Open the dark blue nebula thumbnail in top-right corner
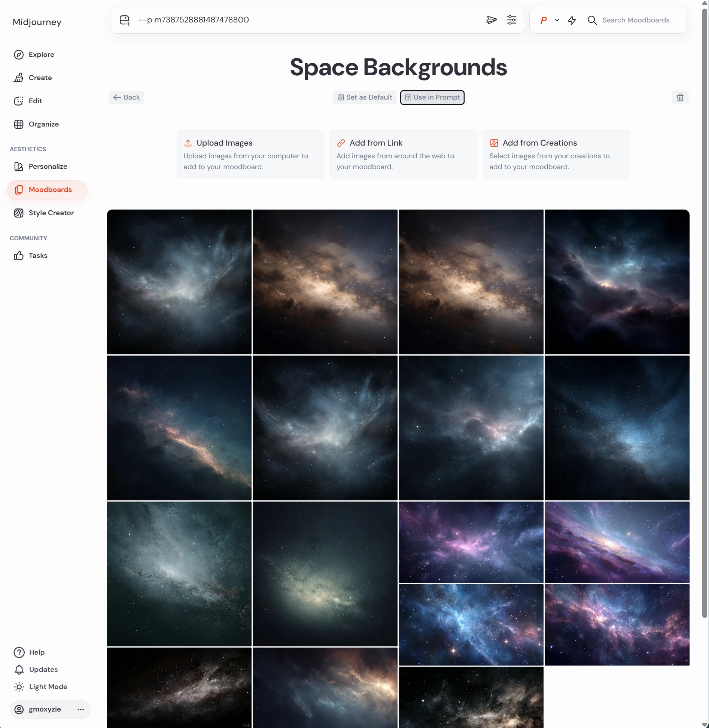 617,282
